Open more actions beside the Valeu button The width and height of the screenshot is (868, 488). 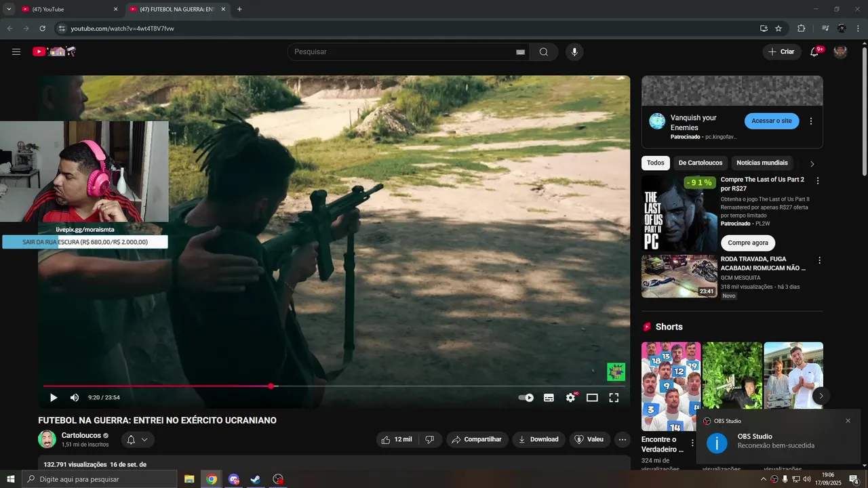tap(623, 439)
